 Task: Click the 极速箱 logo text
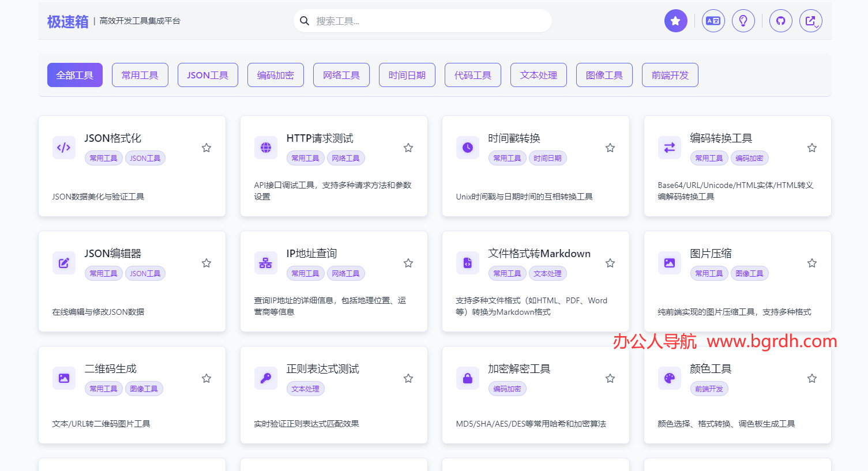(67, 22)
